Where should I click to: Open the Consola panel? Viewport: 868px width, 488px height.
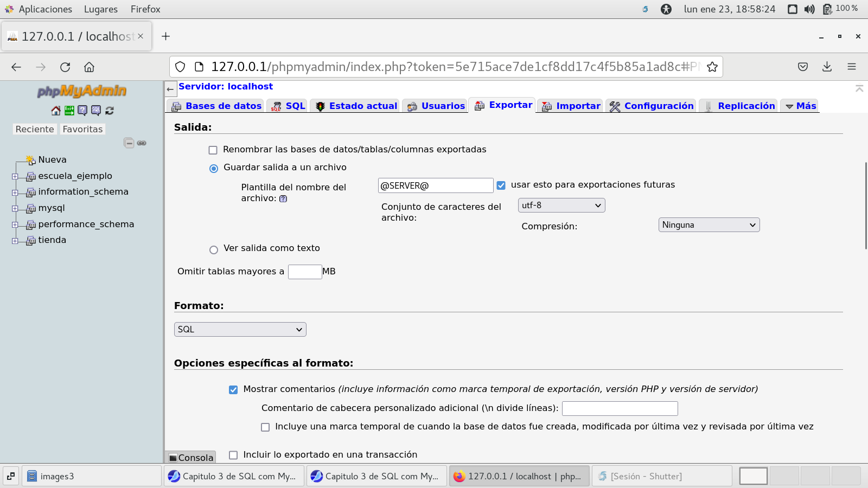click(191, 458)
